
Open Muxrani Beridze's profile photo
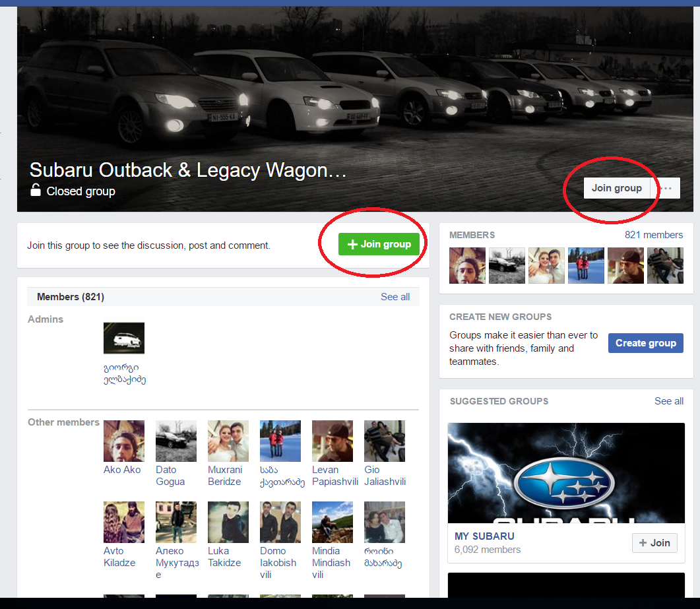pos(228,441)
